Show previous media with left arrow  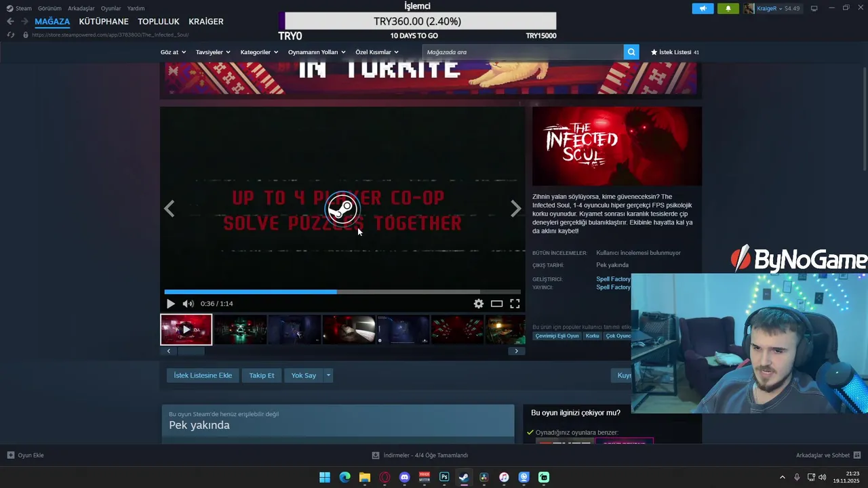170,209
